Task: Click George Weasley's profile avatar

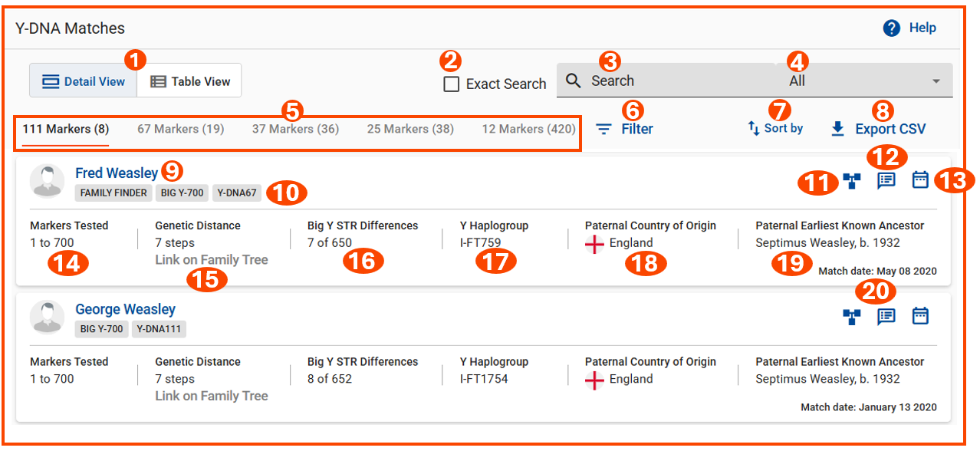Action: [47, 317]
